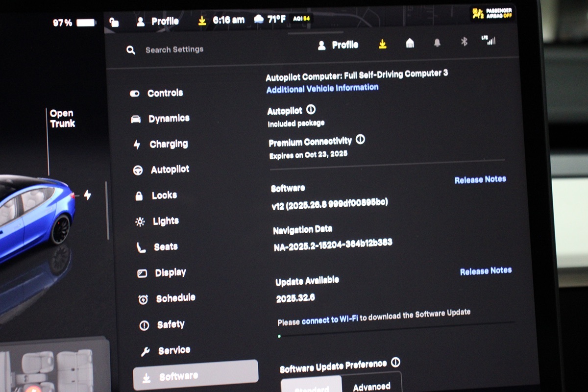Tap Open Trunk on car view
The width and height of the screenshot is (588, 392).
(x=62, y=119)
